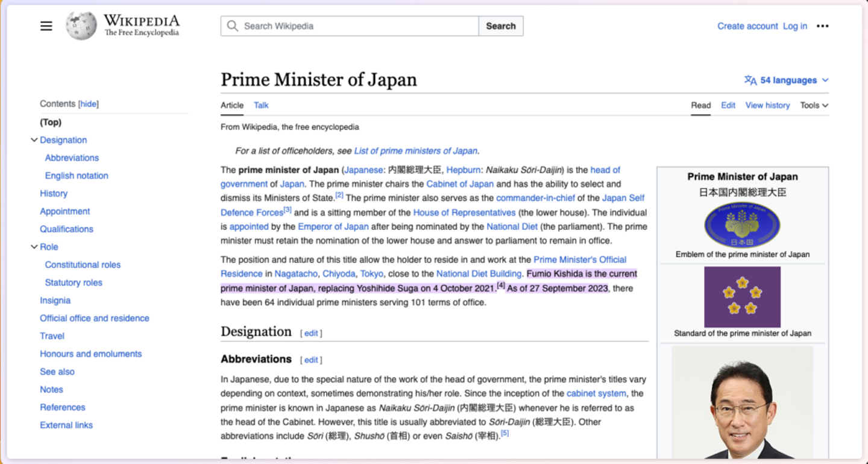This screenshot has height=464, width=868.
Task: Switch to the Article tab
Action: tap(232, 105)
